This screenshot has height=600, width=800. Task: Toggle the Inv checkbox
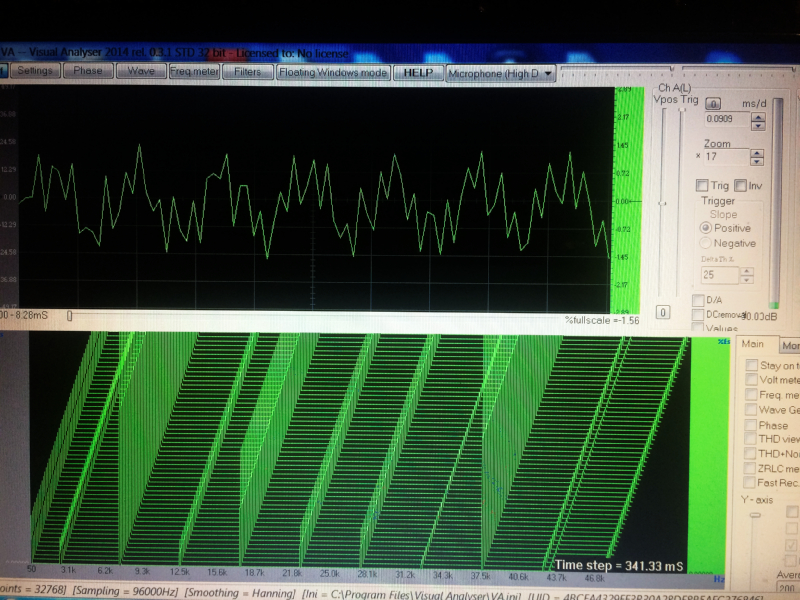click(x=740, y=185)
